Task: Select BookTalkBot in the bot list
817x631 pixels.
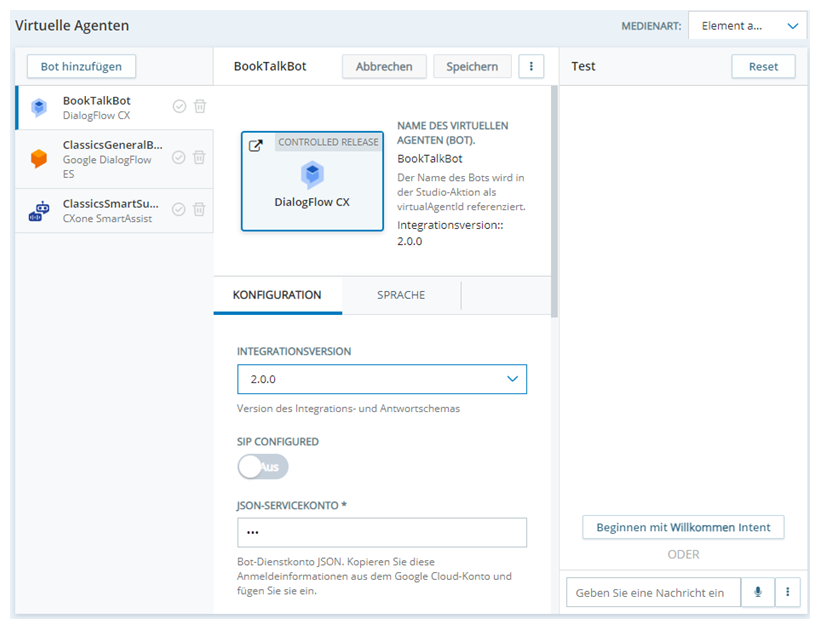Action: [114, 108]
